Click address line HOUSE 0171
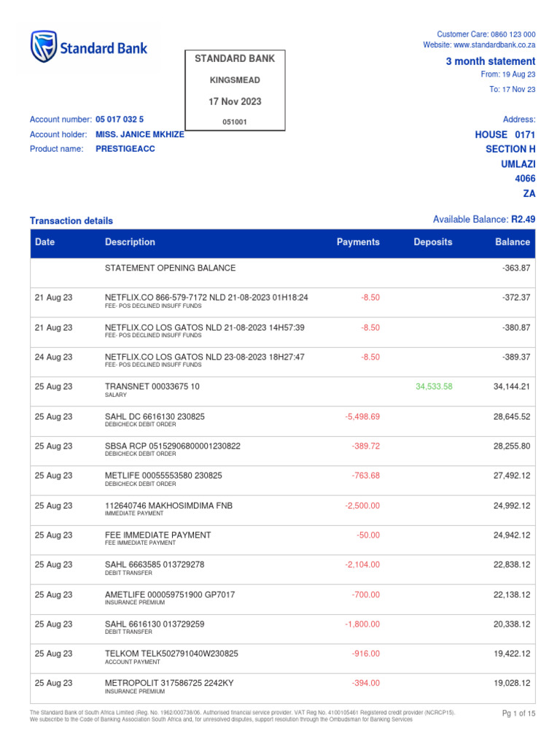Screen dimensions: 560x747 (x=505, y=135)
